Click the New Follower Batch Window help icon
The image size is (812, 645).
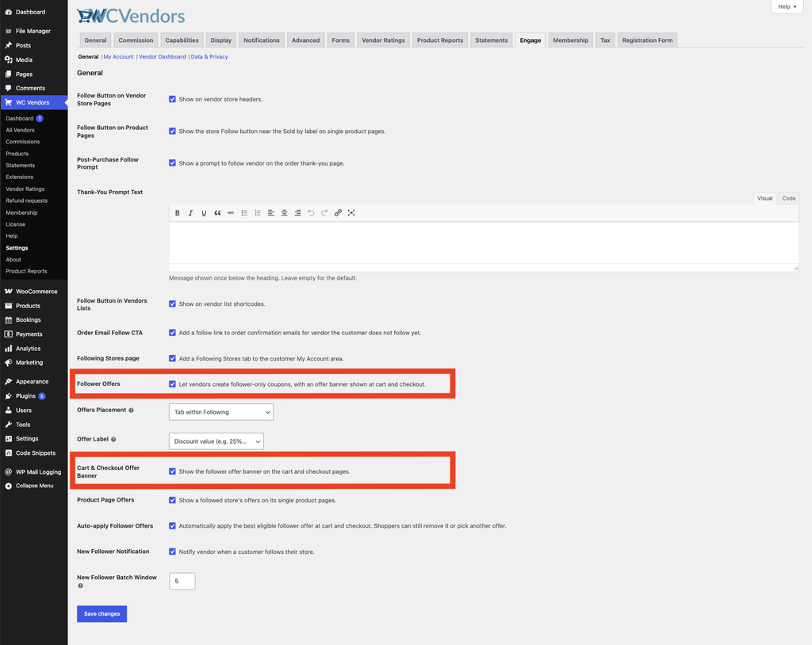80,586
